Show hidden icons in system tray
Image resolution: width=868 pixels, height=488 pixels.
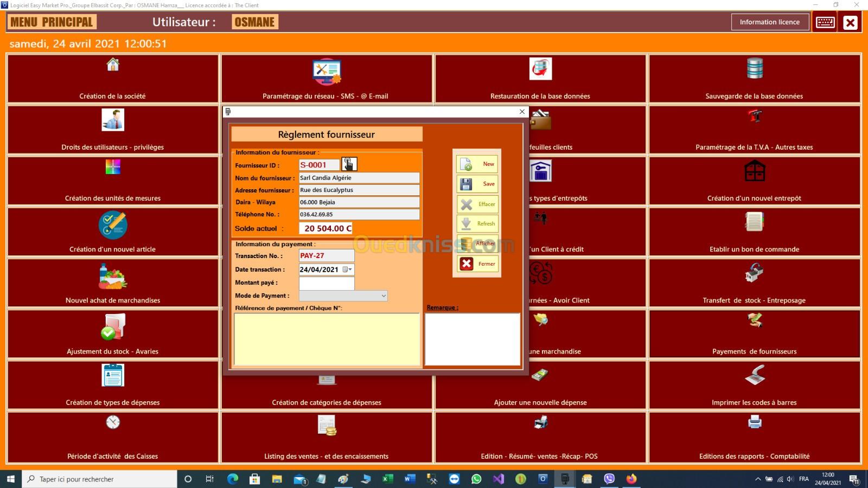pyautogui.click(x=758, y=479)
